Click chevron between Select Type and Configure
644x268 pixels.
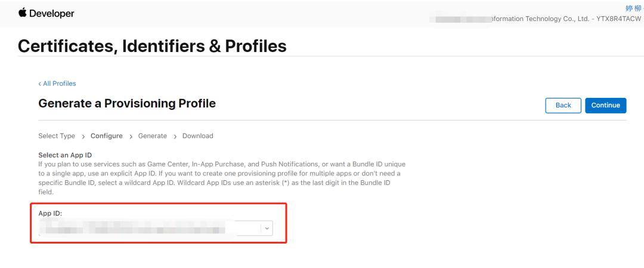click(83, 136)
